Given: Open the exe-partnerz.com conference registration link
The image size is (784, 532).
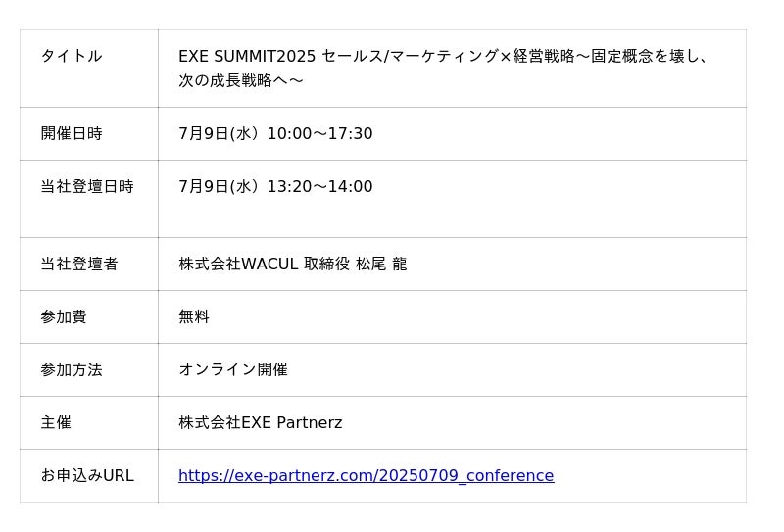Looking at the screenshot, I should pyautogui.click(x=366, y=475).
